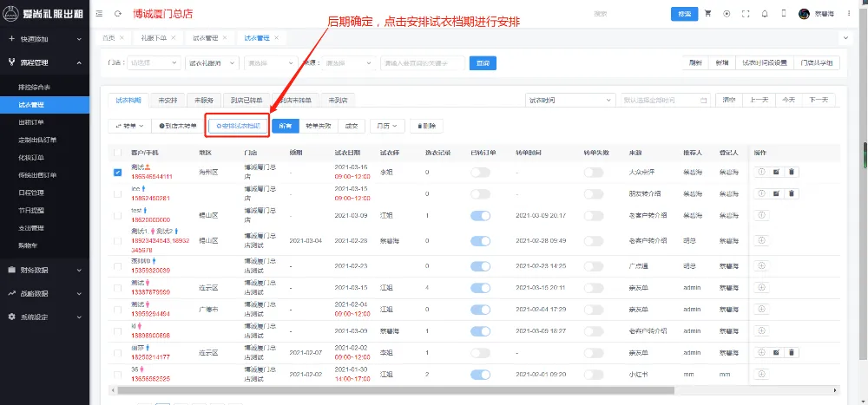Click the refresh icon in top bar
Image resolution: width=868 pixels, height=405 pixels.
pos(117,14)
